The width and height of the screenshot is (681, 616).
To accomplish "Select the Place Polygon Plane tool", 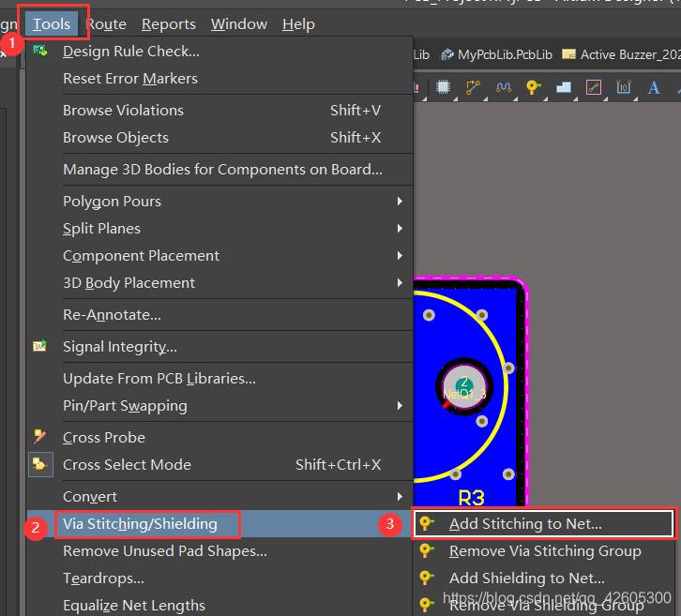I will (564, 87).
